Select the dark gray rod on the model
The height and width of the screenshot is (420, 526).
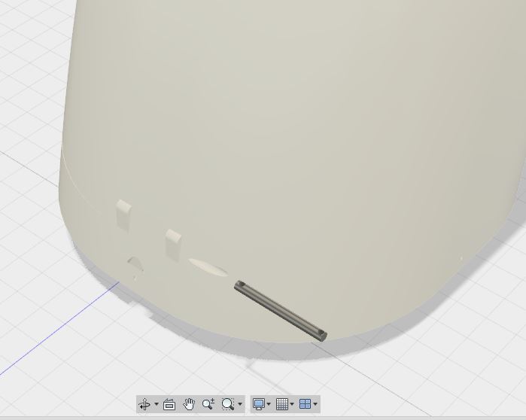(x=281, y=311)
